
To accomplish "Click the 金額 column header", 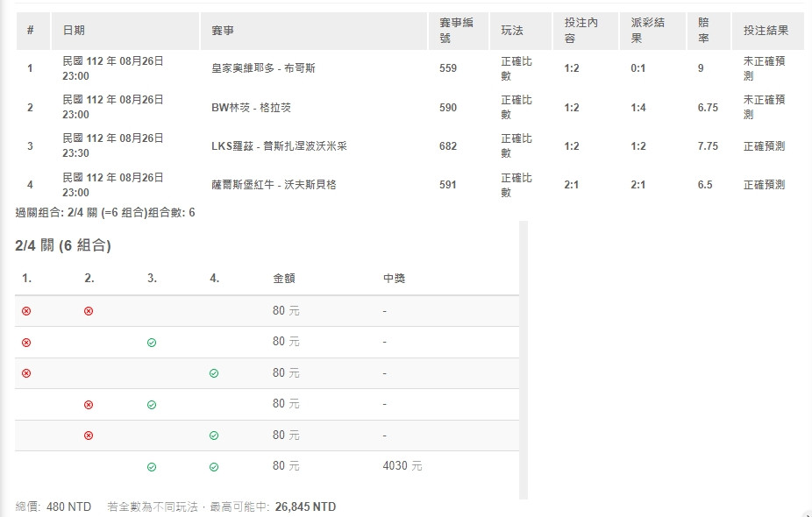I will tap(284, 279).
